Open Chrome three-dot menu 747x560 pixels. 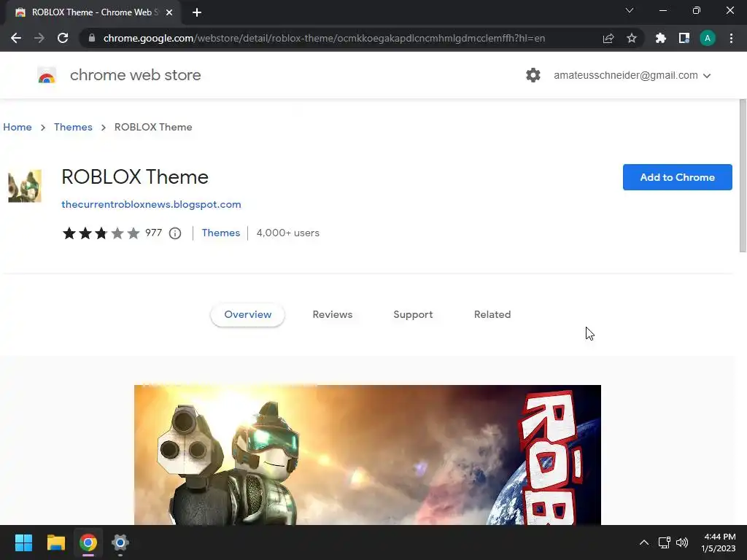pyautogui.click(x=731, y=38)
